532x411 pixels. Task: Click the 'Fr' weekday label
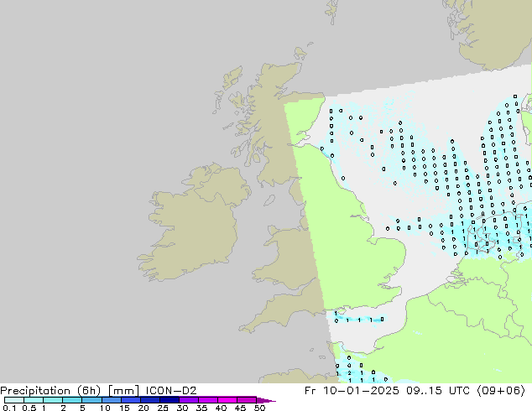click(310, 391)
